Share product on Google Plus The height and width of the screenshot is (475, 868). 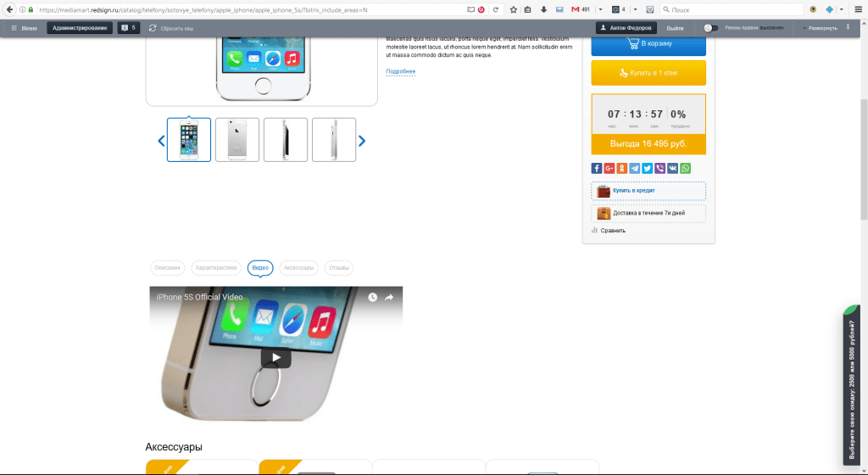coord(609,168)
